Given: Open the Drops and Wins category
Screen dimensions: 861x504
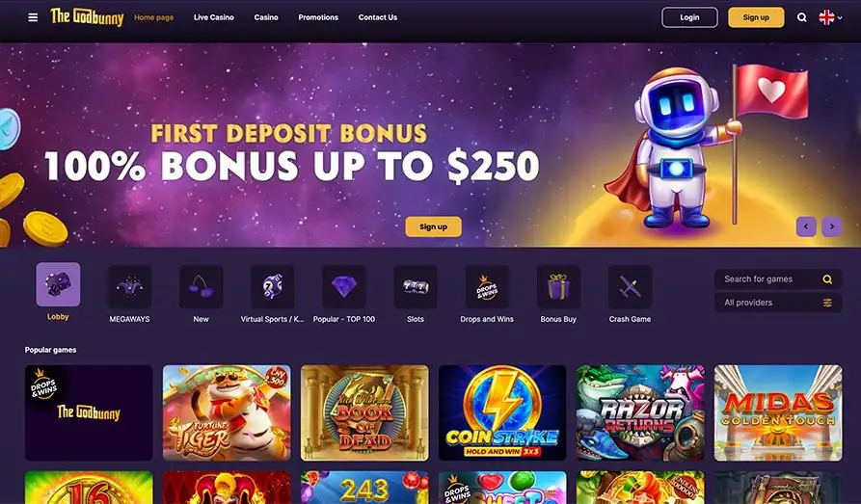Looking at the screenshot, I should [487, 286].
